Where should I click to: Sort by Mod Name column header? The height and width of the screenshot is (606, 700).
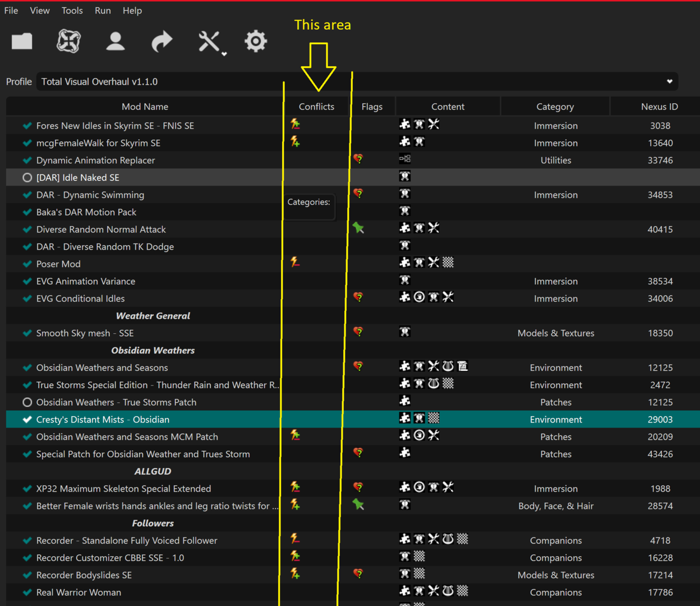click(145, 107)
